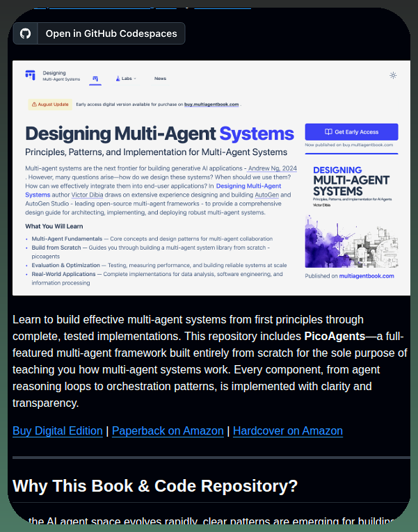Click the book open icon on Get Early Access
The image size is (418, 532).
click(x=328, y=132)
